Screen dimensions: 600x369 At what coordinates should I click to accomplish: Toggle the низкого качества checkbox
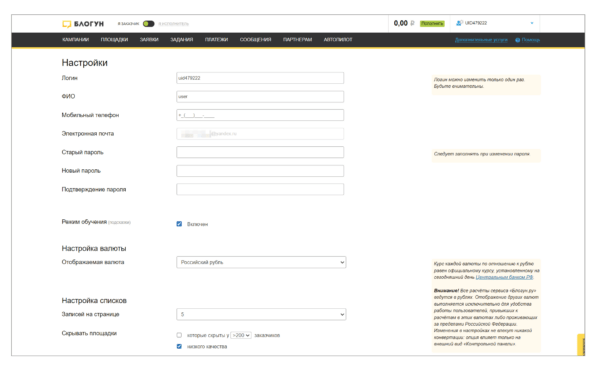pos(179,346)
